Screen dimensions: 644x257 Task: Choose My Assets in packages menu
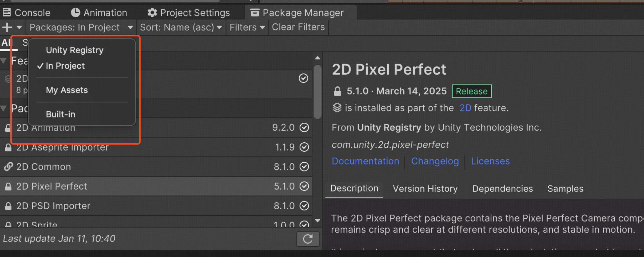click(x=67, y=90)
